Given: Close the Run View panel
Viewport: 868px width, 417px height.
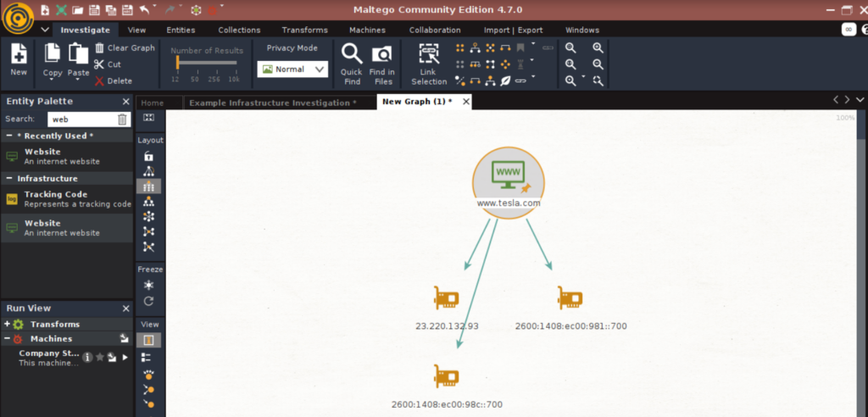Looking at the screenshot, I should click(x=125, y=309).
